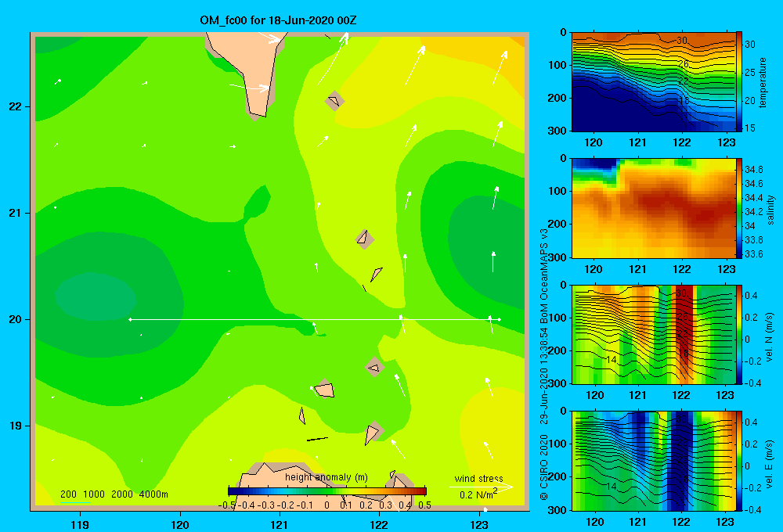Click the wind stress reference arrow in legend
This screenshot has width=783, height=532.
482,487
